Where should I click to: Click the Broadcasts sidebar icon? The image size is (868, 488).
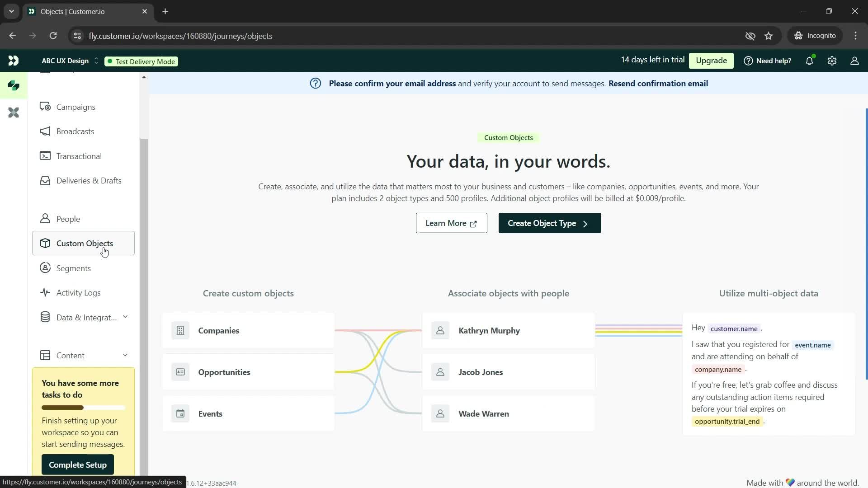pos(45,131)
